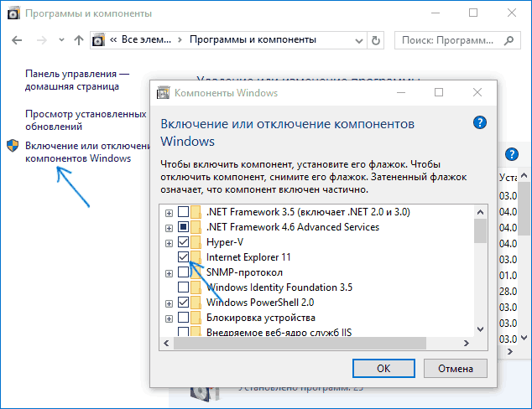
Task: Maximize the Компоненты Windows dialog
Action: (x=439, y=92)
